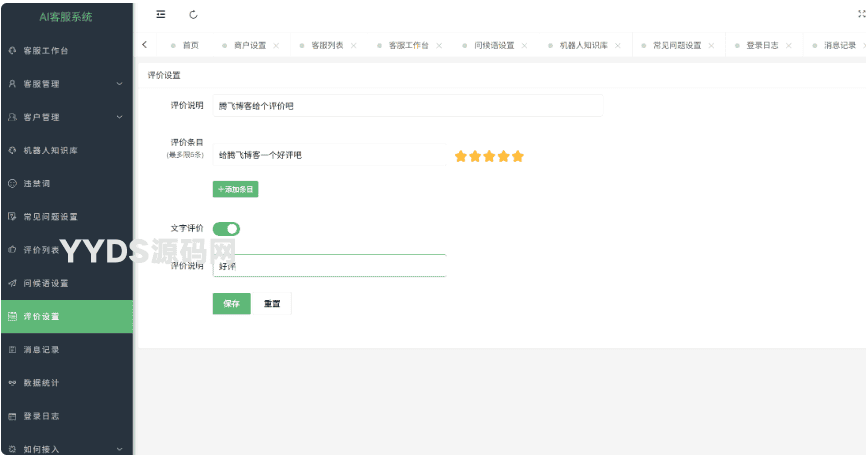The width and height of the screenshot is (866, 455).
Task: Click the 添加条目 button
Action: click(x=235, y=189)
